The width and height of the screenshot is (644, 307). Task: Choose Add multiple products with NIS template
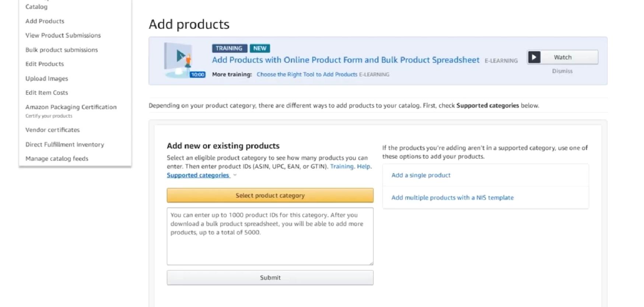[x=452, y=198]
